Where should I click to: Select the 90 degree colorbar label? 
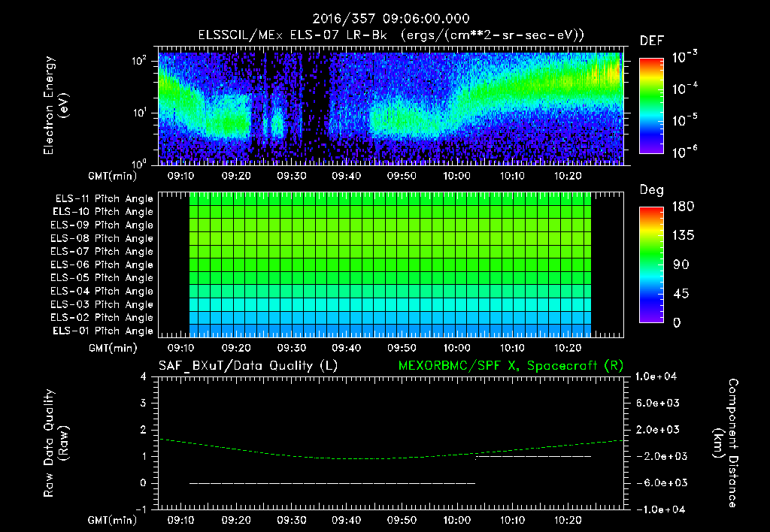(681, 264)
